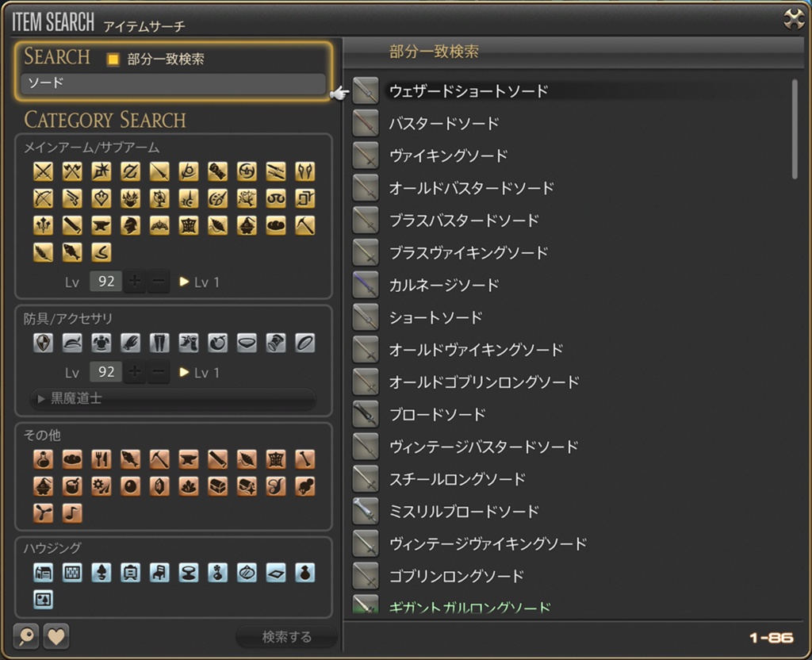Select スチールロングソード from the results list
812x660 pixels.
(457, 479)
